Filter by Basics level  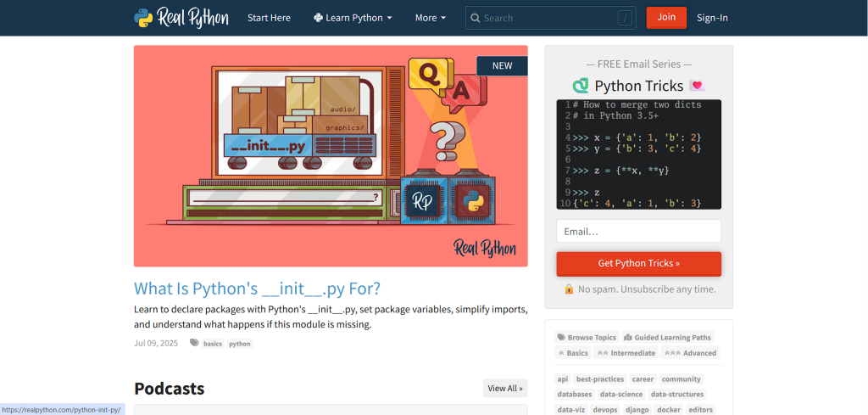click(573, 353)
